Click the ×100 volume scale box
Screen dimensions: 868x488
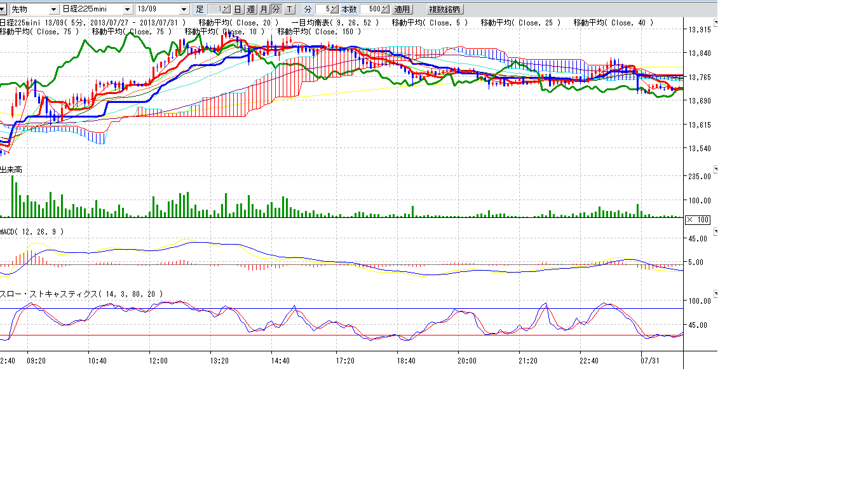[x=697, y=220]
